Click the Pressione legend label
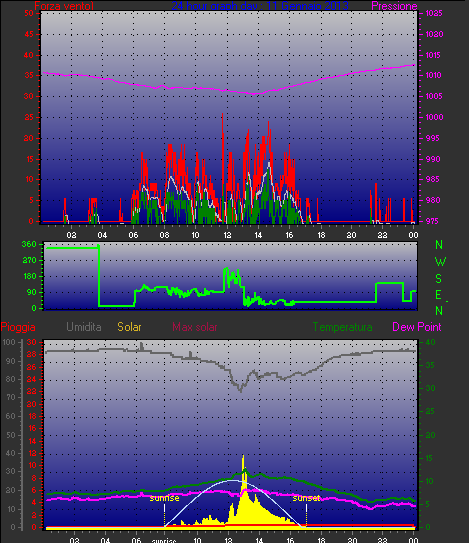Image resolution: width=469 pixels, height=543 pixels. pos(394,6)
